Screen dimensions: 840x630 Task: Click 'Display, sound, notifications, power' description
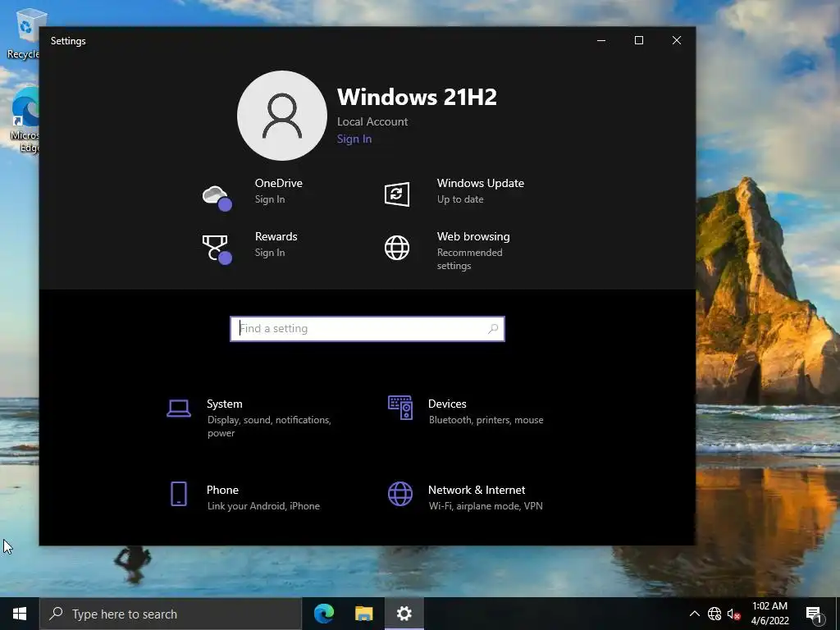point(269,427)
